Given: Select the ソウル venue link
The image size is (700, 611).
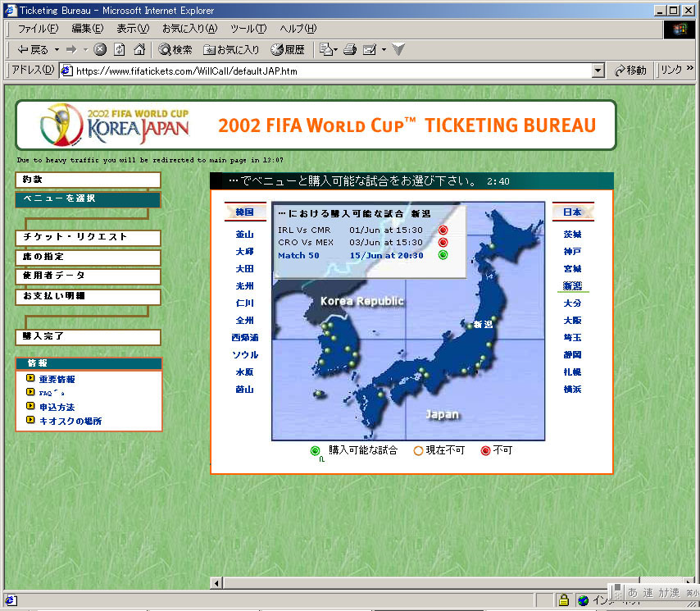Looking at the screenshot, I should [245, 354].
